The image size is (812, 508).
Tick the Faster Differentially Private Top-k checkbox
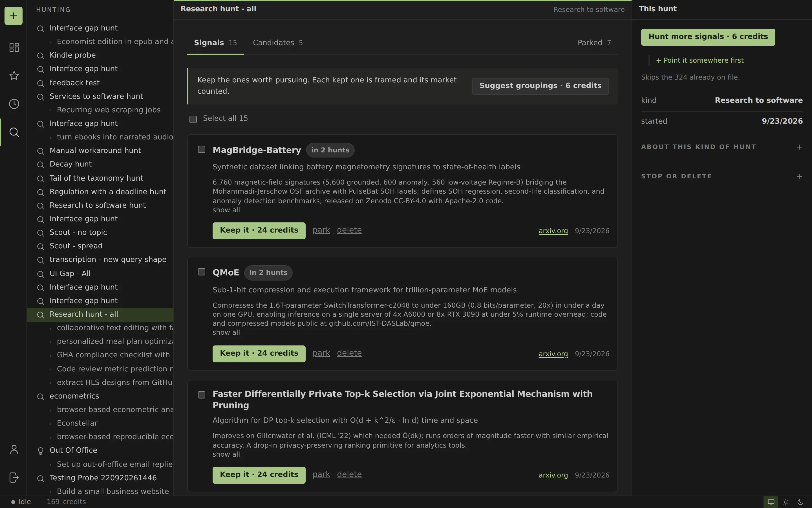[x=201, y=395]
